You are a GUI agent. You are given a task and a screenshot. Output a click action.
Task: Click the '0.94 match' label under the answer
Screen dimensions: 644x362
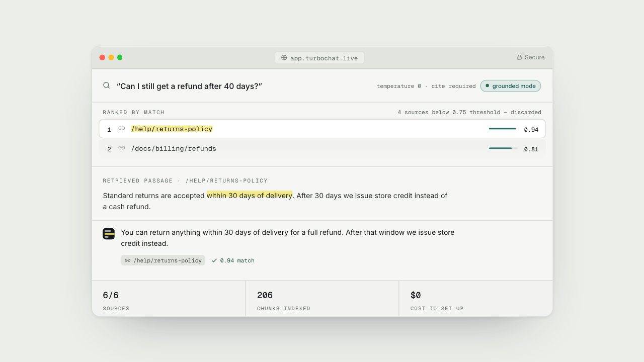pyautogui.click(x=237, y=260)
